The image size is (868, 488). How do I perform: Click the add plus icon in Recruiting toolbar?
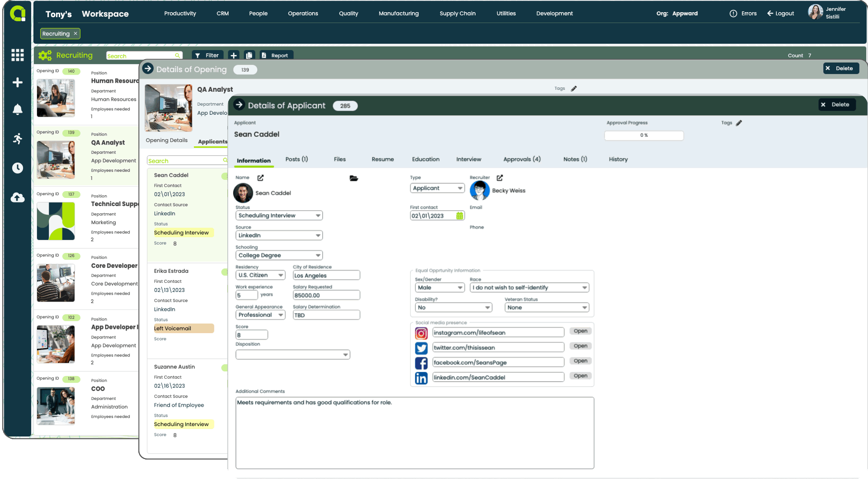click(233, 56)
